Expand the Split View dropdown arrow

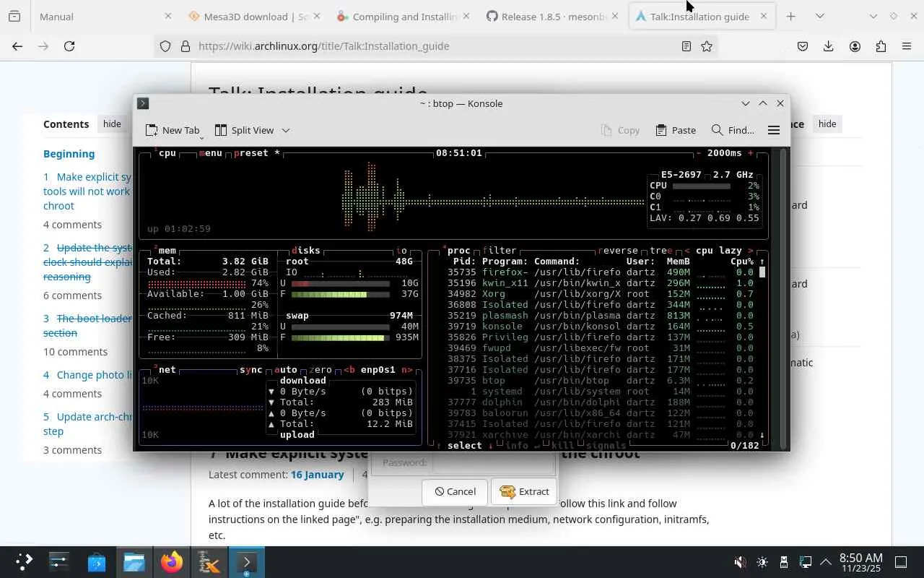coord(286,130)
